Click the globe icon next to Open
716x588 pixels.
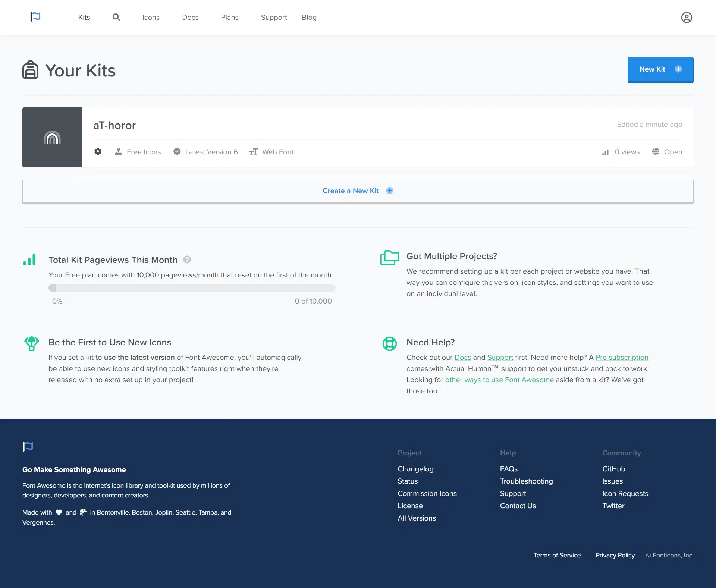(x=656, y=151)
